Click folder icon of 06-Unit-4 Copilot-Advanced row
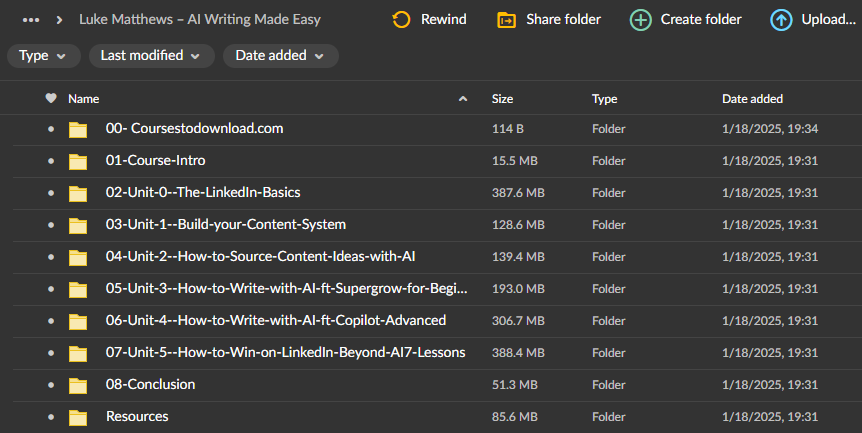The width and height of the screenshot is (862, 433). [78, 321]
